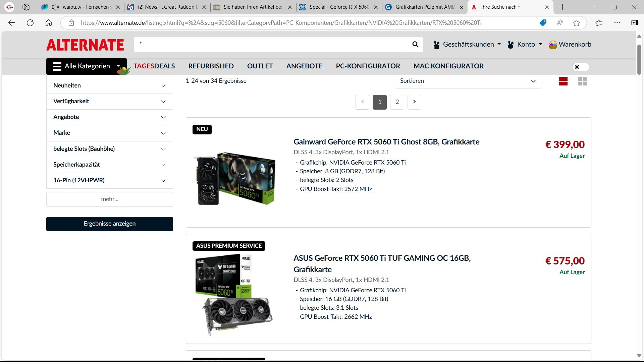Open the Warenkorb basket icon

[x=553, y=45]
